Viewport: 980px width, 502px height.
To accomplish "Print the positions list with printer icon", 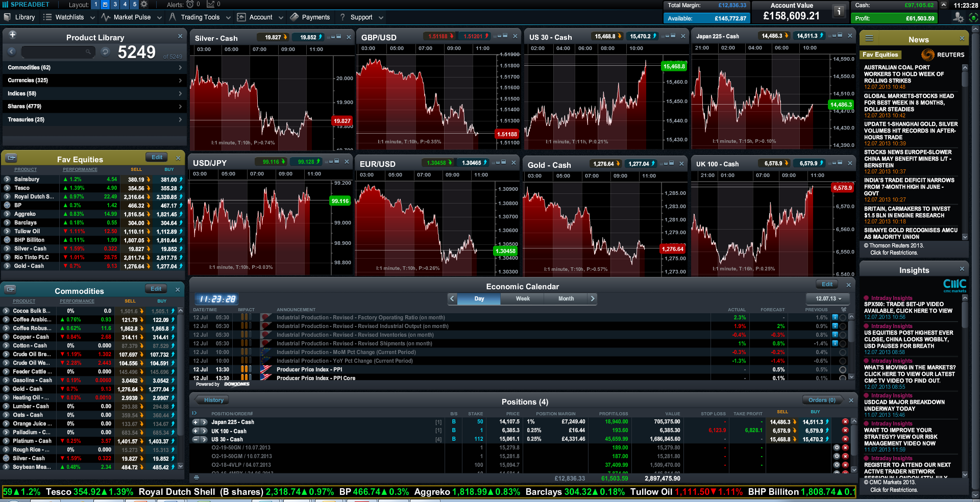I will pos(197,478).
